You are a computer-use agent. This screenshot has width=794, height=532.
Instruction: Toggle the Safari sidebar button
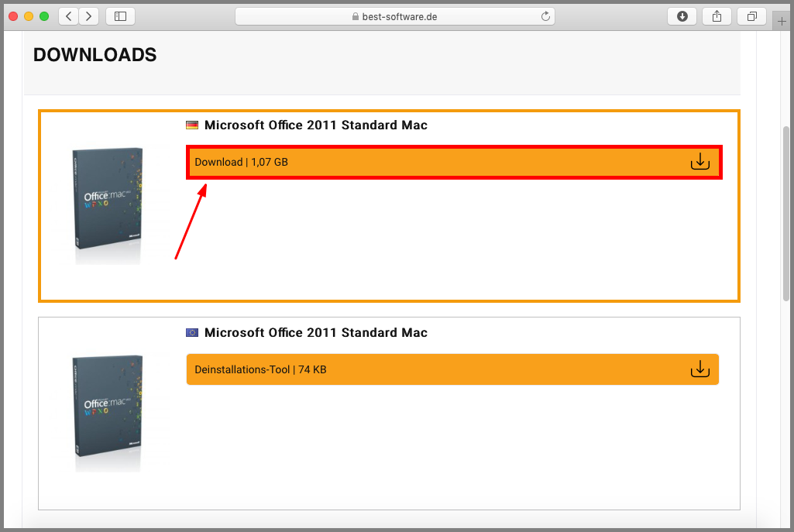pyautogui.click(x=121, y=16)
